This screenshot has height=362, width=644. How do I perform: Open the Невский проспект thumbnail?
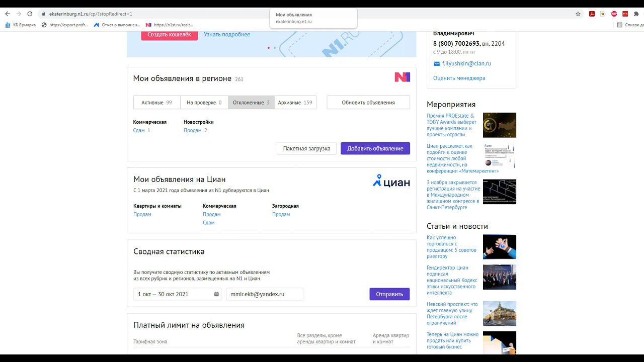tap(500, 313)
